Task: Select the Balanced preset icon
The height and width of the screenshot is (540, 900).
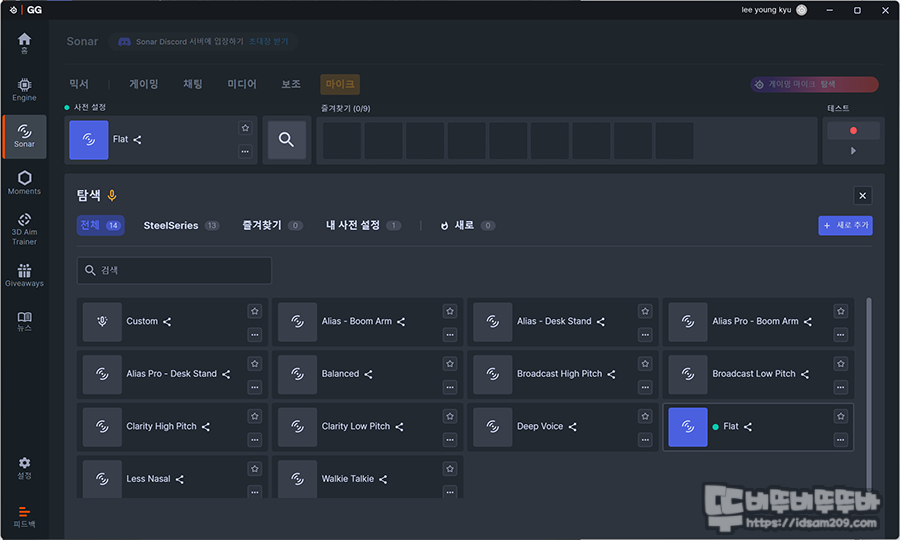Action: coord(297,374)
